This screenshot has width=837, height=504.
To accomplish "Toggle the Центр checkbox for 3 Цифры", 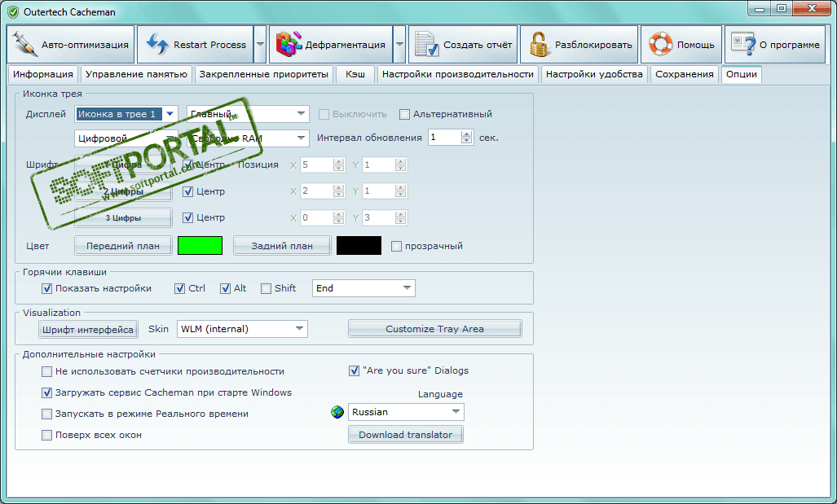I will tap(188, 217).
